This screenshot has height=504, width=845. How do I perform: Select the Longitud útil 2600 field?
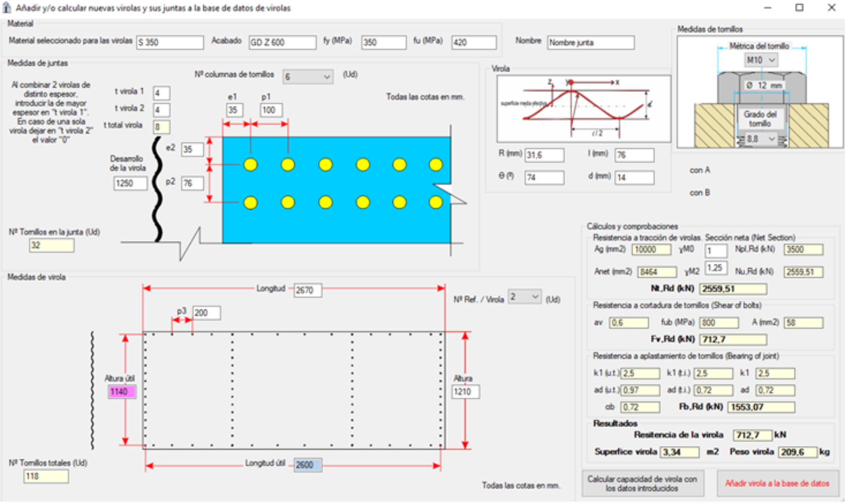pyautogui.click(x=307, y=465)
